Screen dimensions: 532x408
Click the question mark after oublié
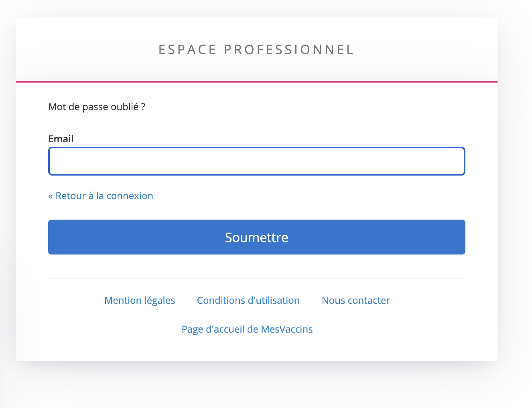[x=143, y=107]
